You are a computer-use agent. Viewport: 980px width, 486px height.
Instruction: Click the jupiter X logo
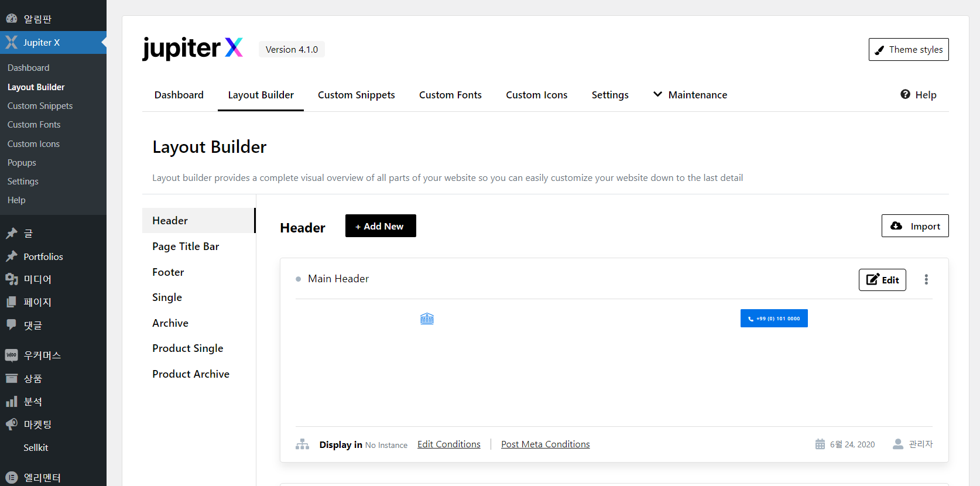click(x=193, y=48)
